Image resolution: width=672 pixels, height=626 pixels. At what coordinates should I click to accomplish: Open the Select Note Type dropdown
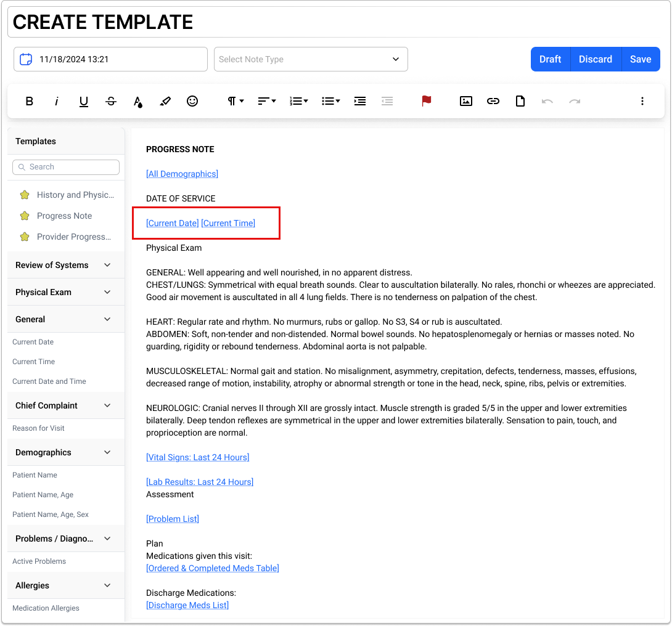tap(311, 59)
